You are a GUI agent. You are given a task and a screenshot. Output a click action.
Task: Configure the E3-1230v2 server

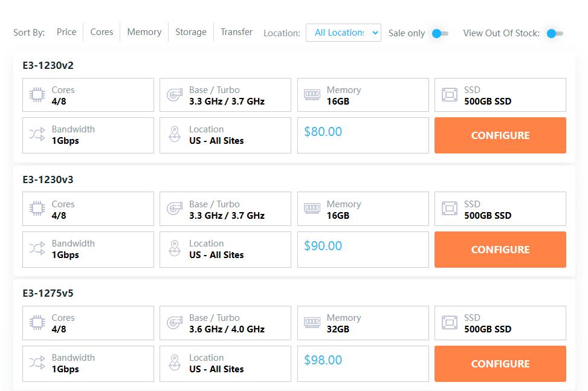pyautogui.click(x=500, y=135)
